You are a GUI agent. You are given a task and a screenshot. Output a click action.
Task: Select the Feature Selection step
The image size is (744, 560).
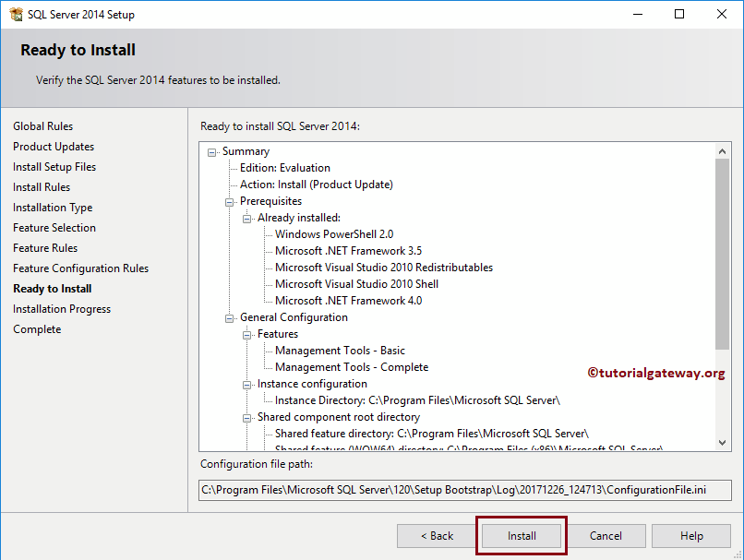(54, 228)
